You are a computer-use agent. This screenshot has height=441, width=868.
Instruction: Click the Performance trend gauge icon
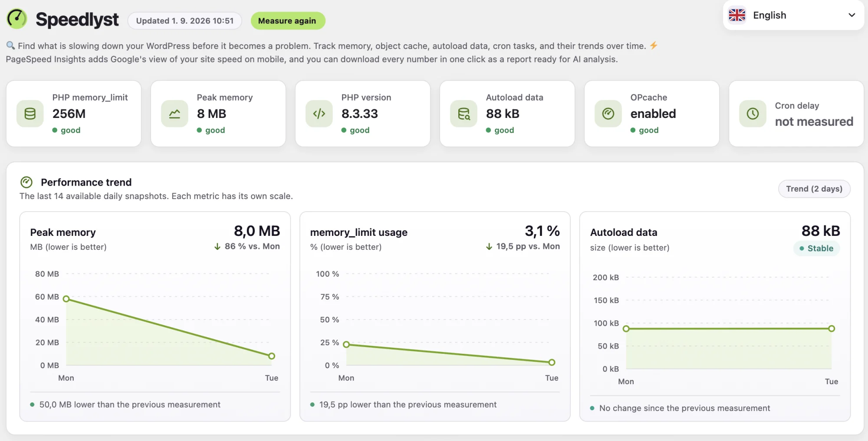(26, 182)
